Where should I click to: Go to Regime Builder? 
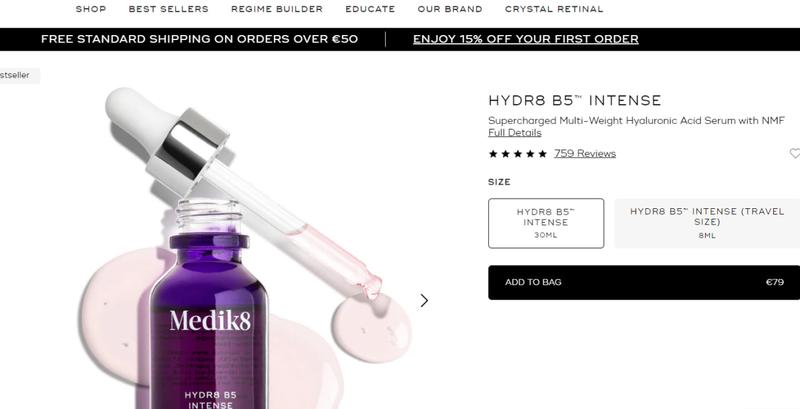click(x=277, y=9)
